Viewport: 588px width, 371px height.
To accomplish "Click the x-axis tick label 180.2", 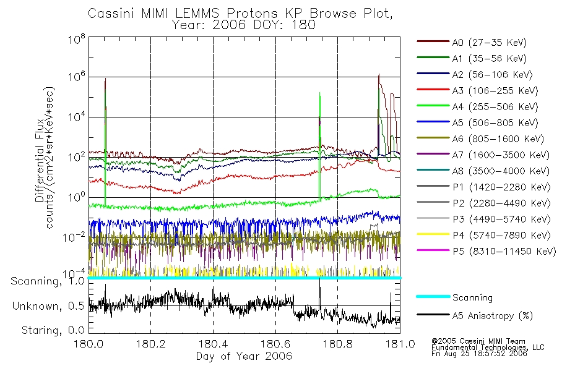I will pos(151,344).
